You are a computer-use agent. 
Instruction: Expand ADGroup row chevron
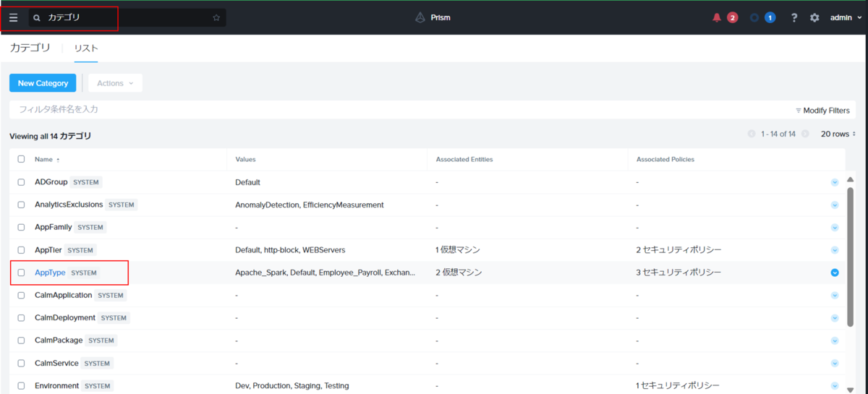tap(835, 182)
